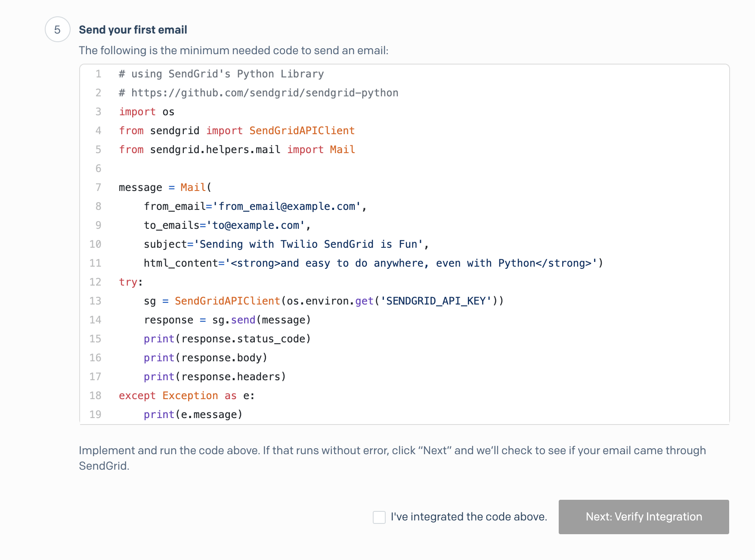Click the step 5 circle indicator

pos(57,29)
